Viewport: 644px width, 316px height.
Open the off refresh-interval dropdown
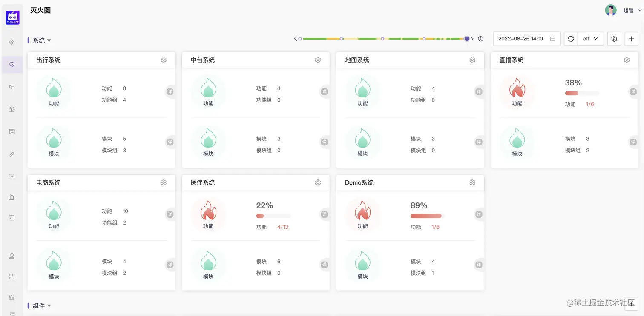(x=591, y=38)
